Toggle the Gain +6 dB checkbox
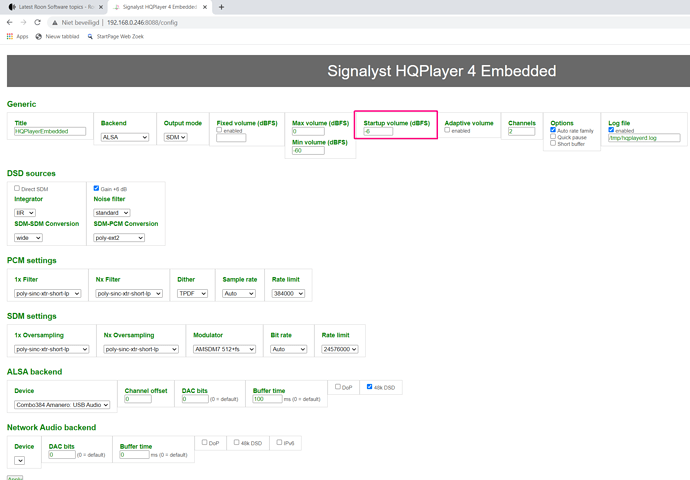The width and height of the screenshot is (690, 480). (x=96, y=188)
